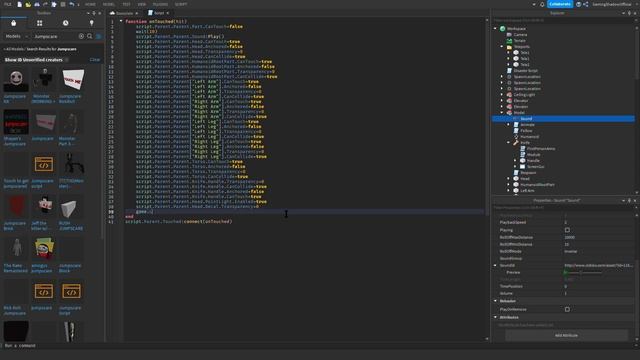Open the Toolbox search filter options
Image resolution: width=640 pixels, height=360 pixels.
[x=98, y=36]
